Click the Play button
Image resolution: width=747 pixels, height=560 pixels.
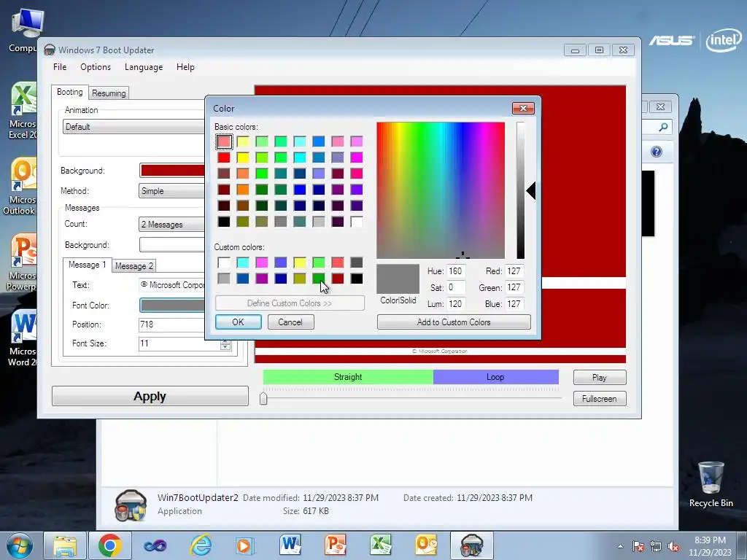[x=600, y=378]
